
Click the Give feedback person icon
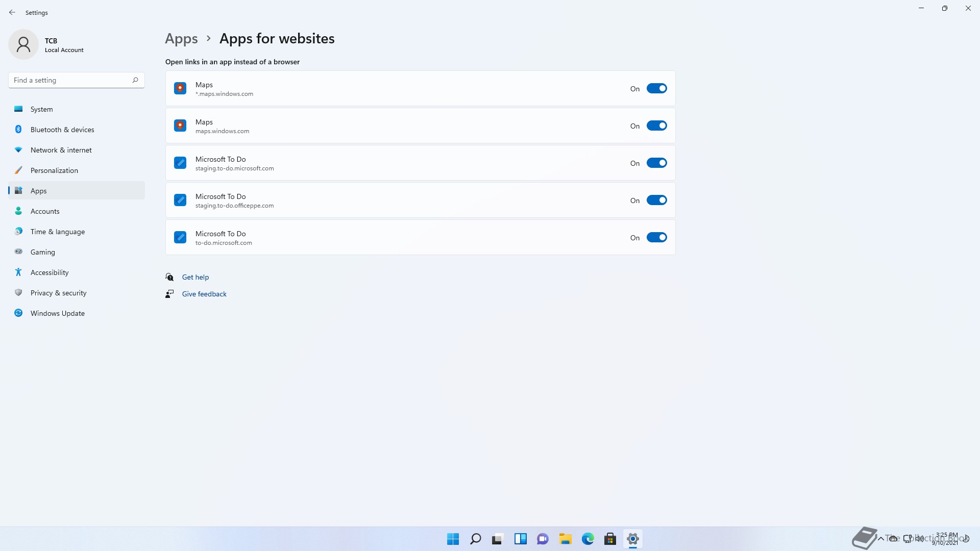tap(169, 294)
